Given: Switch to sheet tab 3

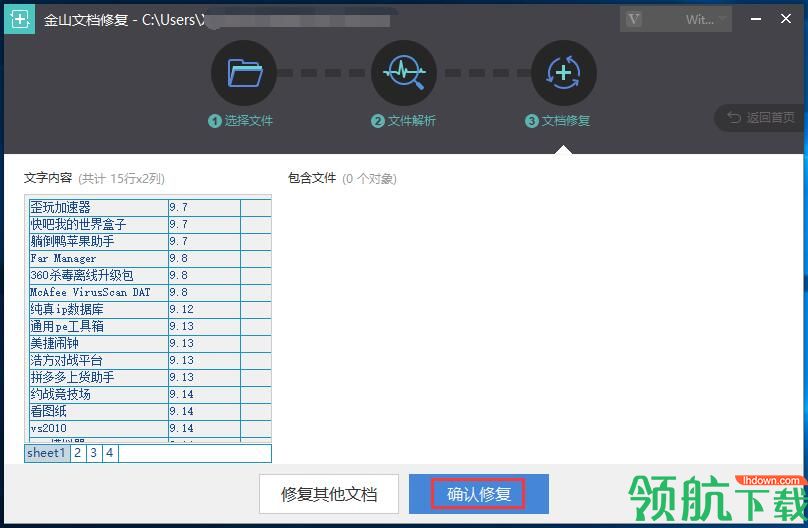Looking at the screenshot, I should tap(94, 453).
